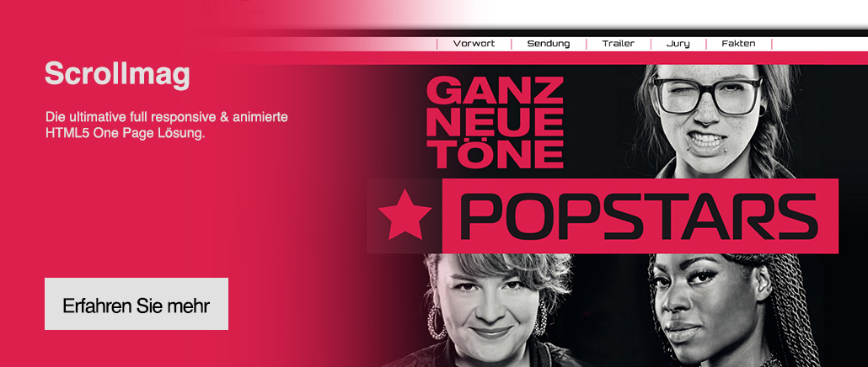Go to the Sendung section
868x367 pixels.
tap(548, 44)
